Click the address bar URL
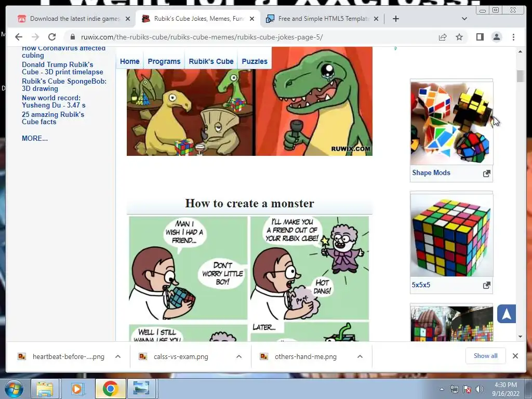532x399 pixels. click(202, 37)
